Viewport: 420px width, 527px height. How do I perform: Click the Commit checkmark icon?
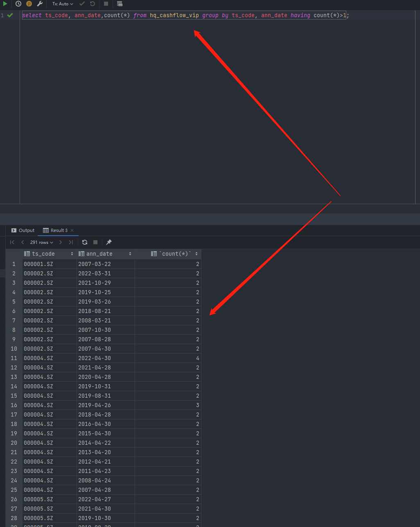click(82, 4)
